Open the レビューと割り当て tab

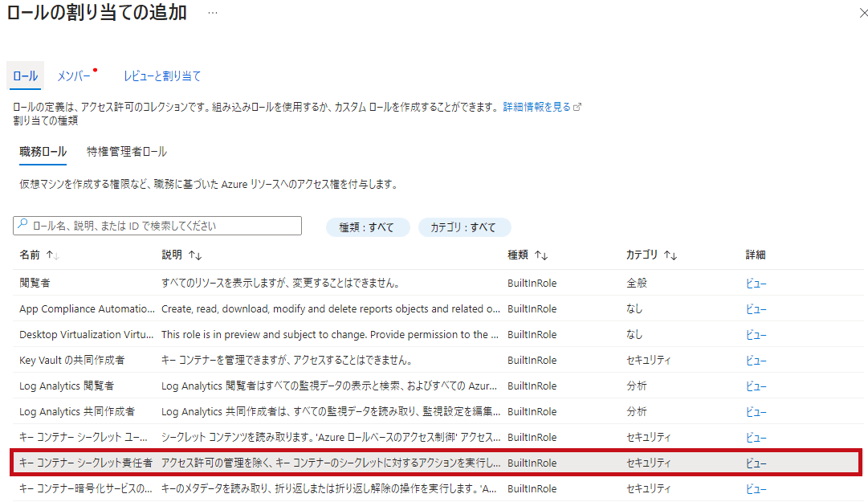(161, 76)
